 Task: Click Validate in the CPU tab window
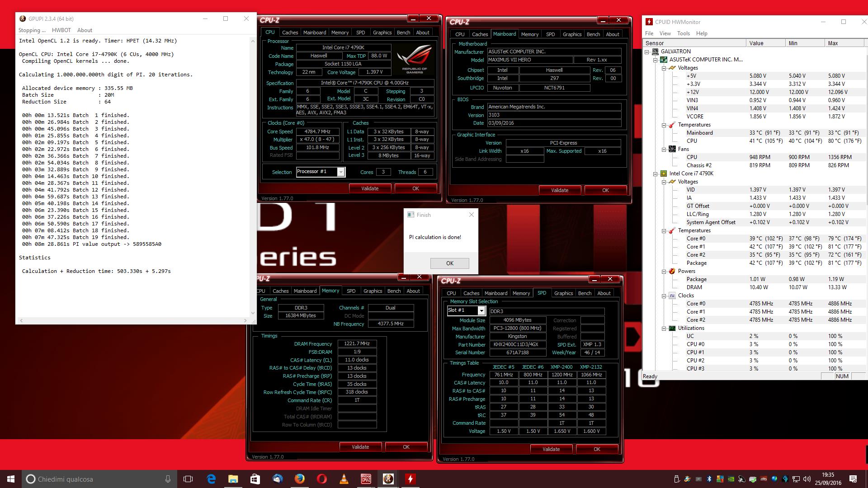click(370, 188)
